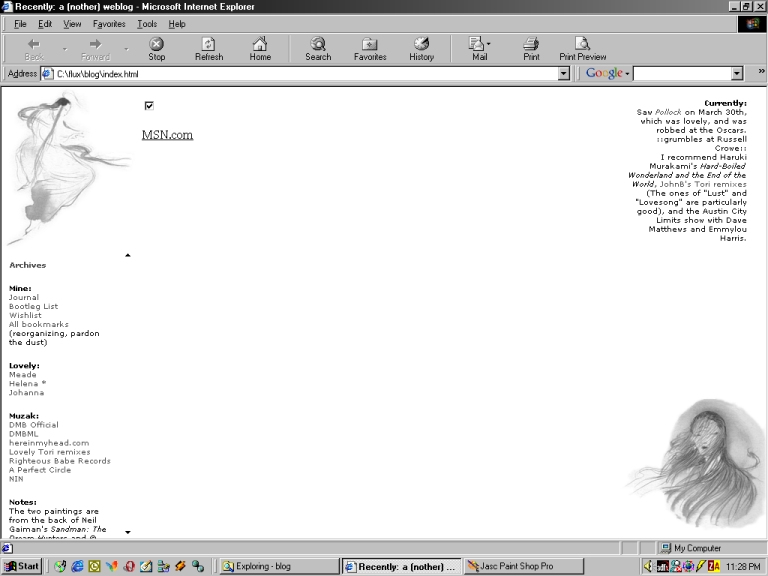
Task: Open the hereinmyhead.com link
Action: pos(49,443)
